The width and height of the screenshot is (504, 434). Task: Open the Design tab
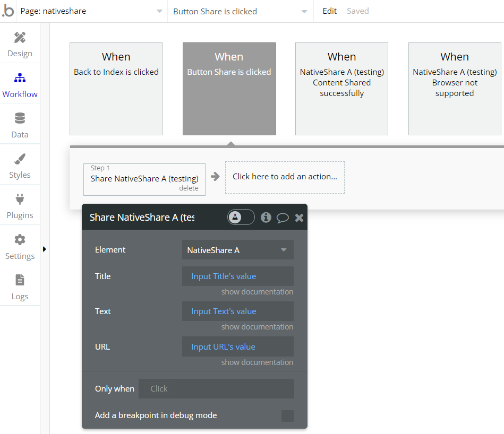(20, 44)
